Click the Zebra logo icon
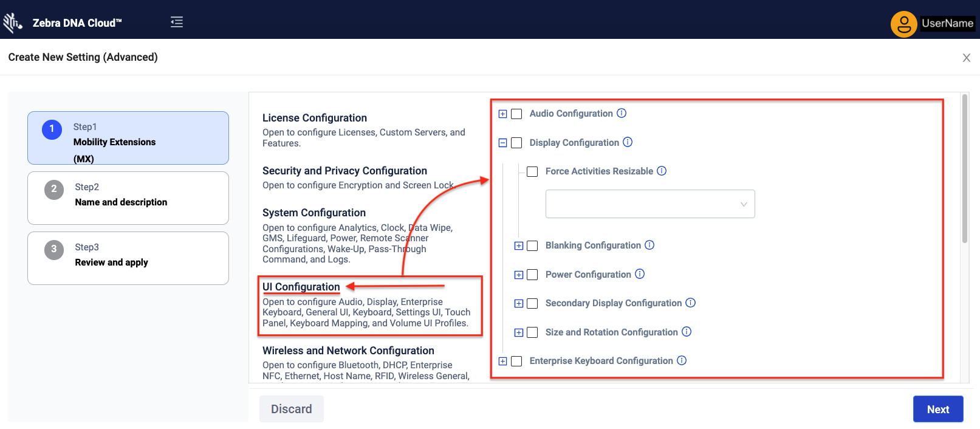The height and width of the screenshot is (429, 980). 12,22
